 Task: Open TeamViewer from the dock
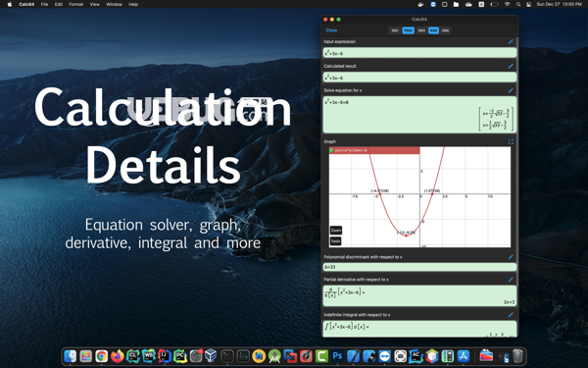click(x=384, y=356)
